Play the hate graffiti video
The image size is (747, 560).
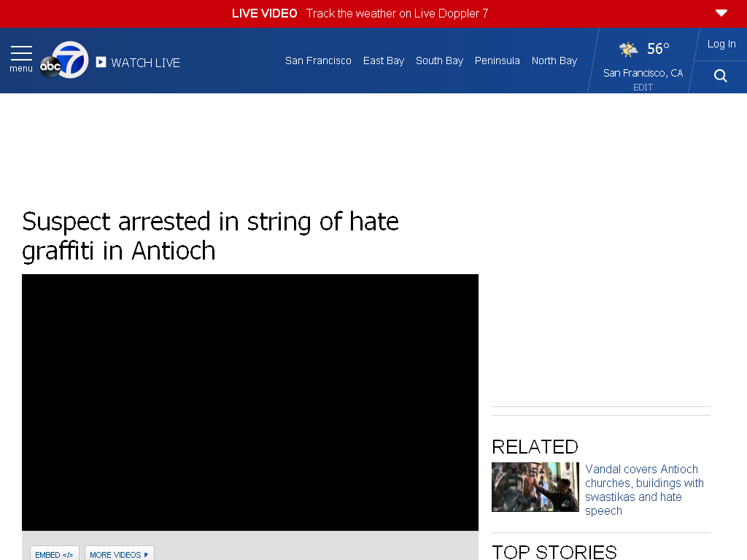[250, 402]
